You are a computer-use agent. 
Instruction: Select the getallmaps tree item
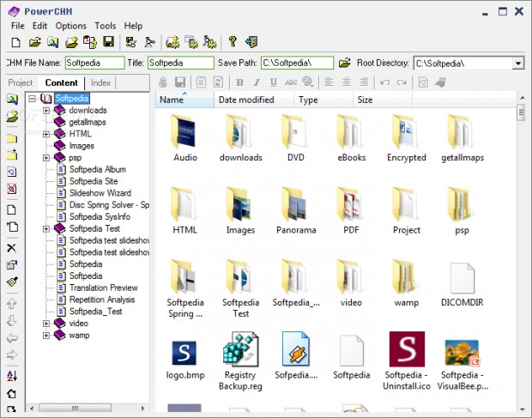tap(88, 122)
